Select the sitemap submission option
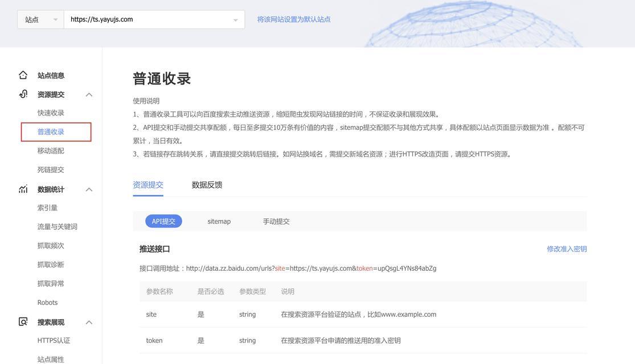The width and height of the screenshot is (635, 364). tap(219, 221)
